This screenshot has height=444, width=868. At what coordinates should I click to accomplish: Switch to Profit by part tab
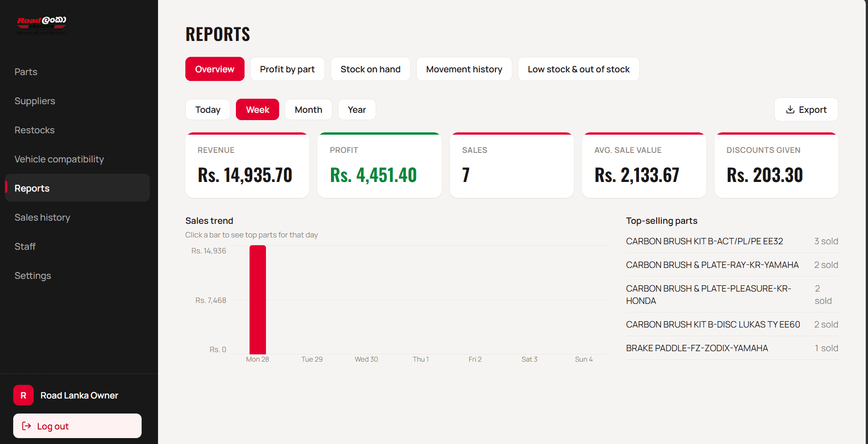[x=287, y=69]
